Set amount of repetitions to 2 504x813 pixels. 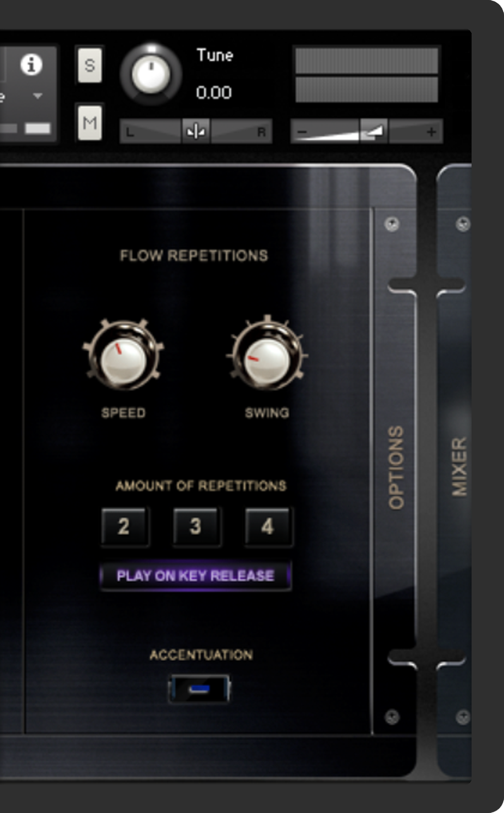click(x=124, y=527)
